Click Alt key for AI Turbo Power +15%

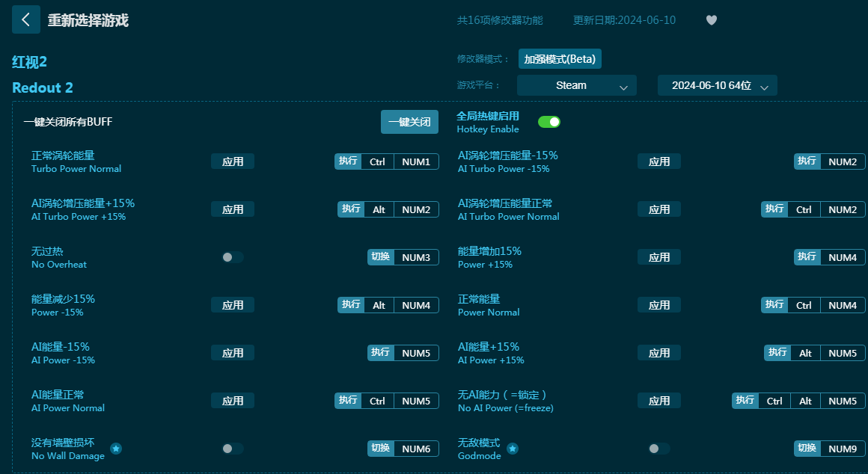tap(379, 209)
